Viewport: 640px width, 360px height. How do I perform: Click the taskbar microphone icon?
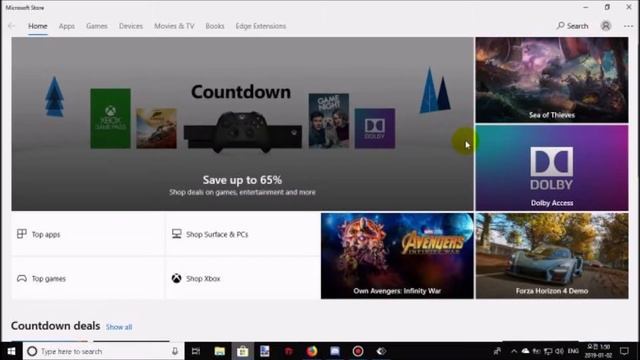point(175,351)
